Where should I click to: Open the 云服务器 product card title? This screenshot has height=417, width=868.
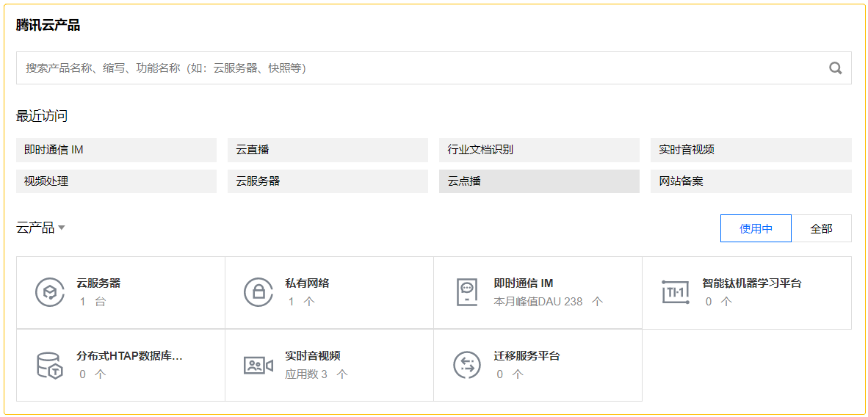98,283
